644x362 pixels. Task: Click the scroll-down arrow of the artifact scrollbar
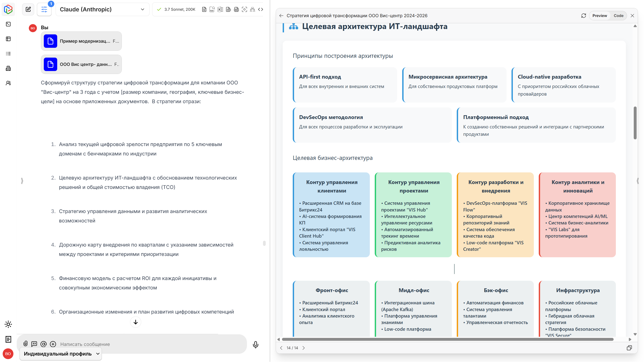point(635,334)
